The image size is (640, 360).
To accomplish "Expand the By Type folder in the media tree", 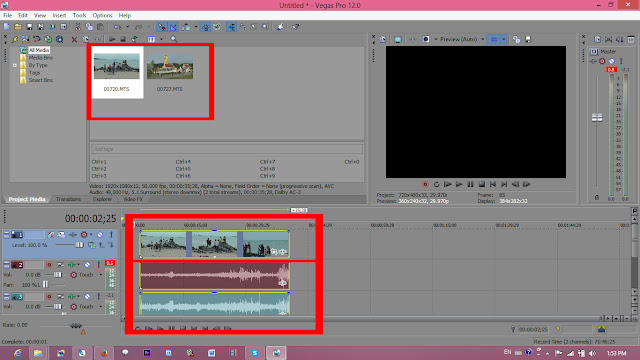I will tap(15, 65).
